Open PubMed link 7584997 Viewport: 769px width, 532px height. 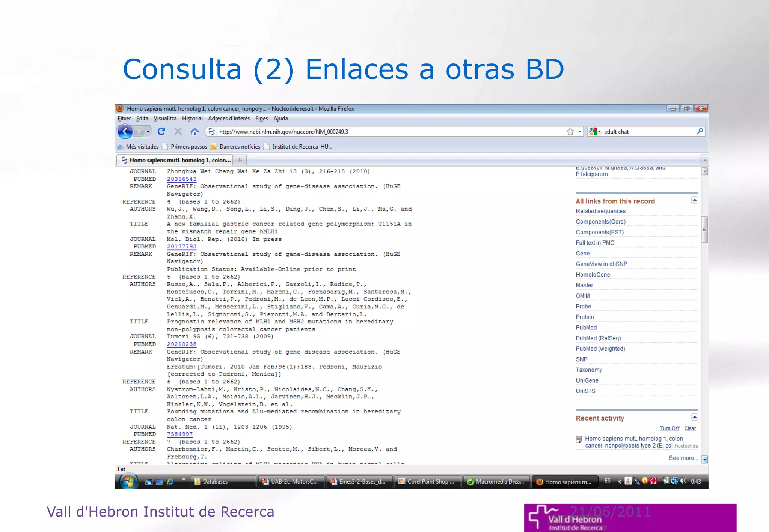[180, 434]
